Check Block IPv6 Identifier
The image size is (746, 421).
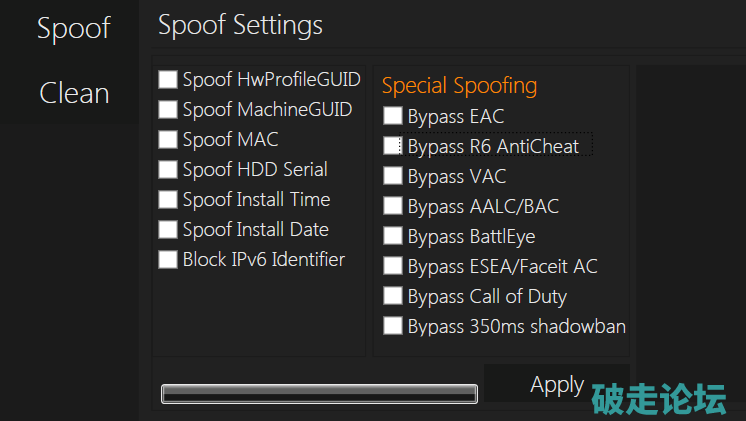168,260
